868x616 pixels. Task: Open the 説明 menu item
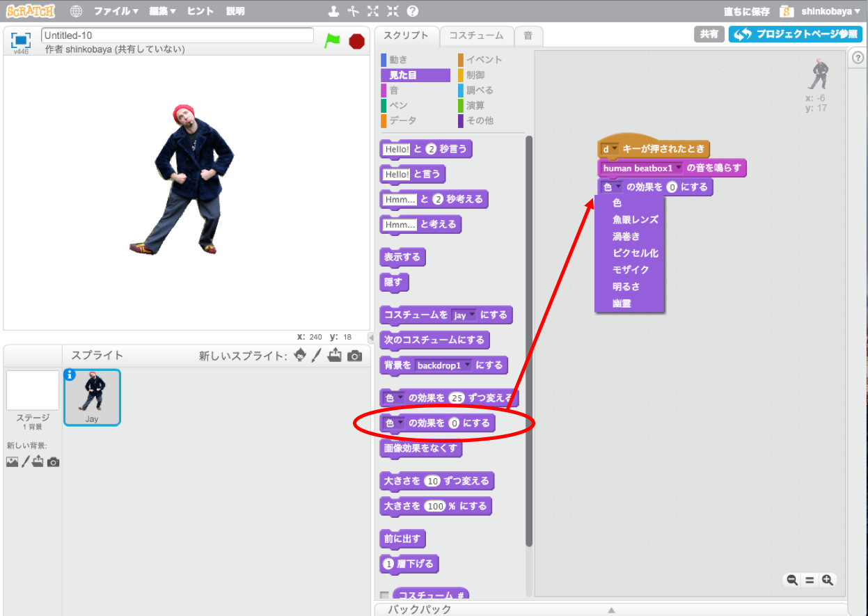(x=235, y=11)
